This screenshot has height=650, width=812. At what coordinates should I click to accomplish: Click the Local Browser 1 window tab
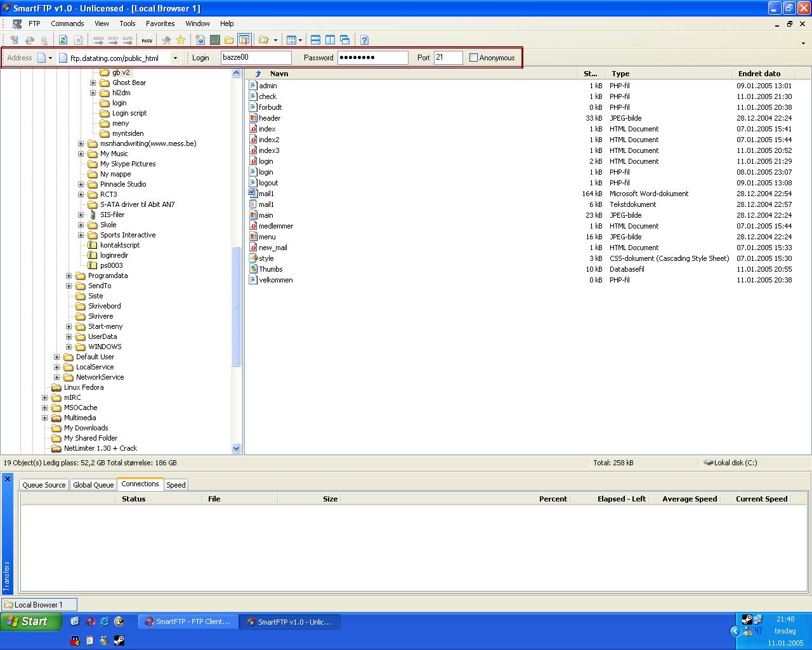pos(39,605)
